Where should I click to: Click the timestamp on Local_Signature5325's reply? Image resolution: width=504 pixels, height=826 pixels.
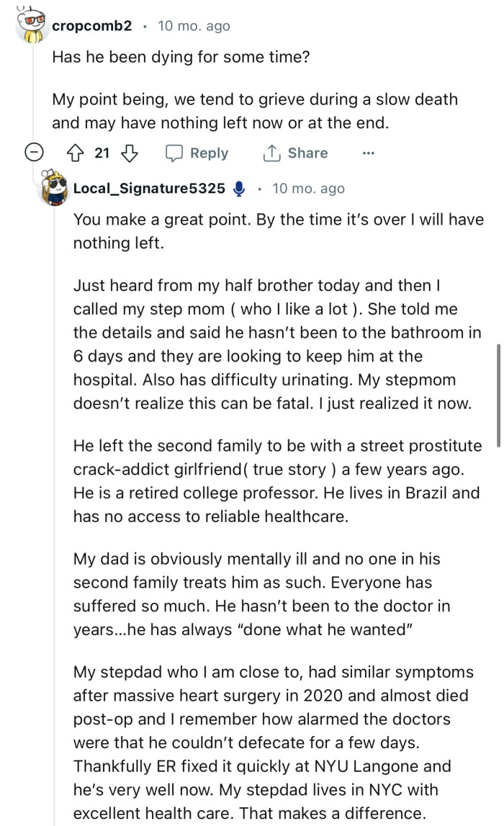pos(308,189)
